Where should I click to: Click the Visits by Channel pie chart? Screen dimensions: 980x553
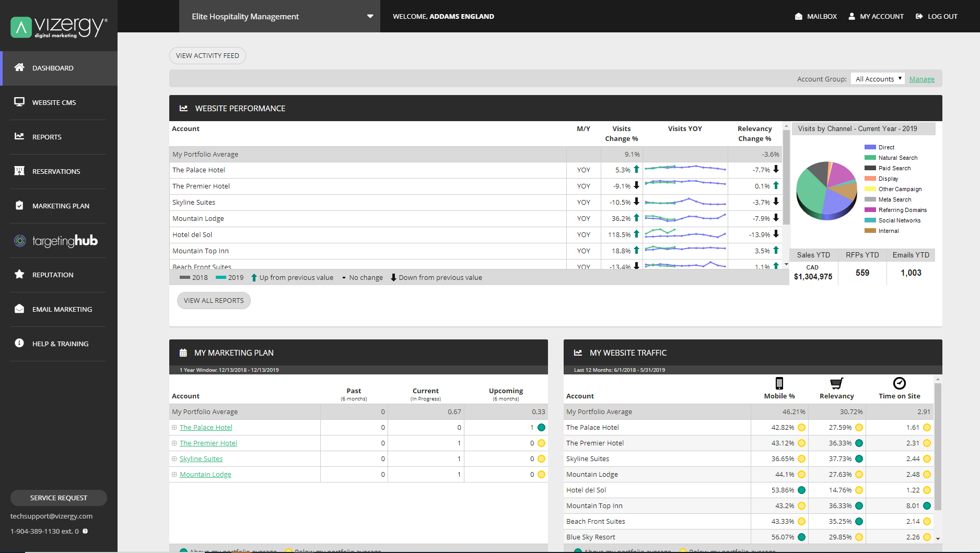click(x=826, y=190)
